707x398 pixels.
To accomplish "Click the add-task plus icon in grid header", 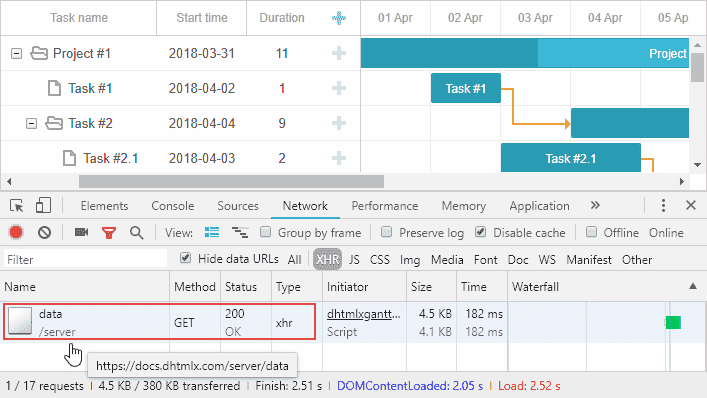I will [x=339, y=18].
